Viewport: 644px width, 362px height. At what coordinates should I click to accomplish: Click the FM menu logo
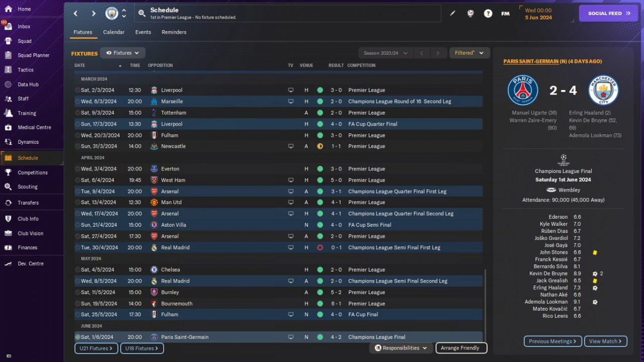point(506,14)
